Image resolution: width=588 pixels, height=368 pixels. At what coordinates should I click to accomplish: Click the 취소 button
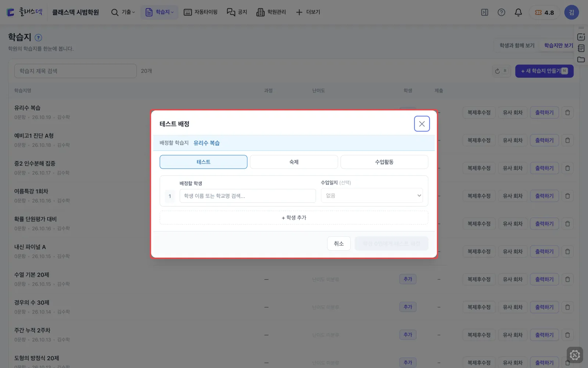pyautogui.click(x=338, y=244)
